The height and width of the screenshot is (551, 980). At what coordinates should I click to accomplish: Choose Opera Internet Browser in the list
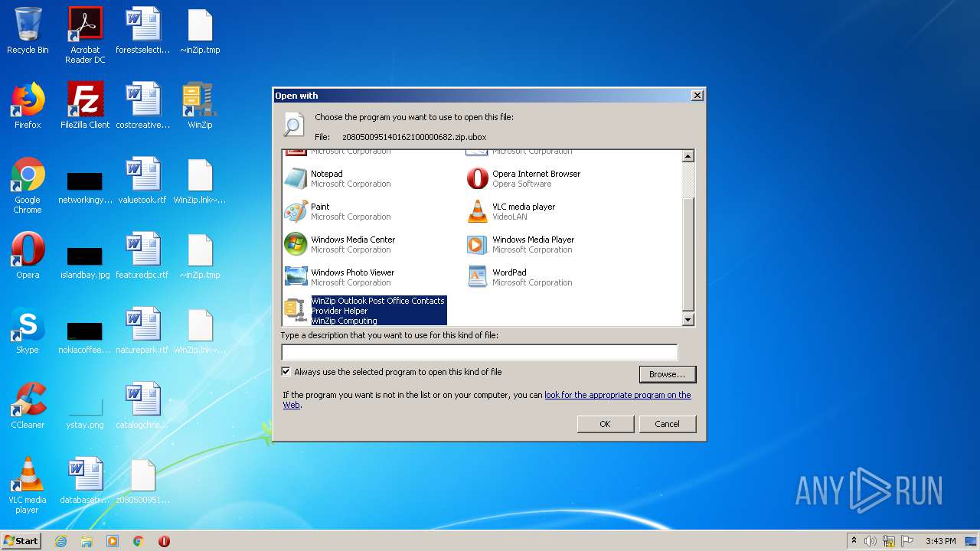524,178
